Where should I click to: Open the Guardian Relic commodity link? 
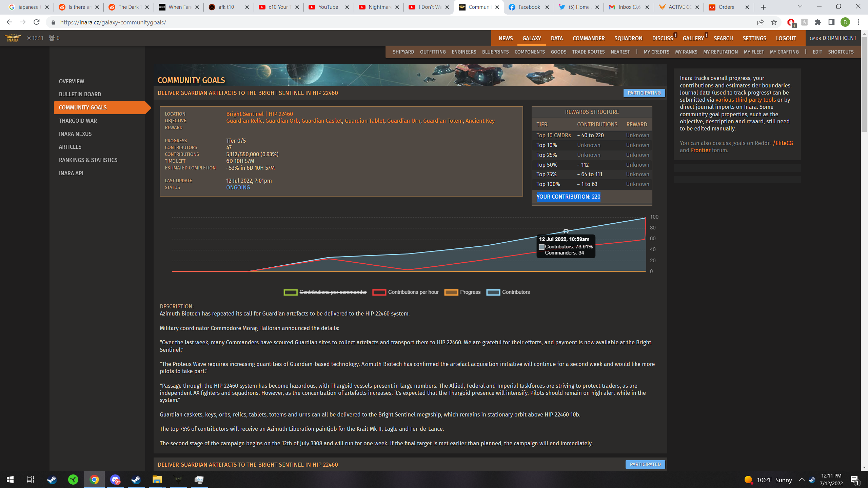(244, 121)
